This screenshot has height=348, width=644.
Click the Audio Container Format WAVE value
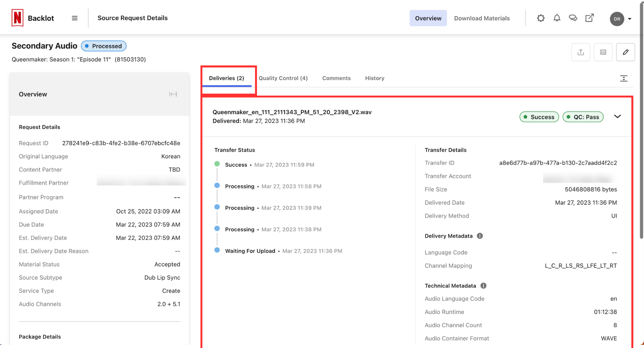tap(609, 338)
